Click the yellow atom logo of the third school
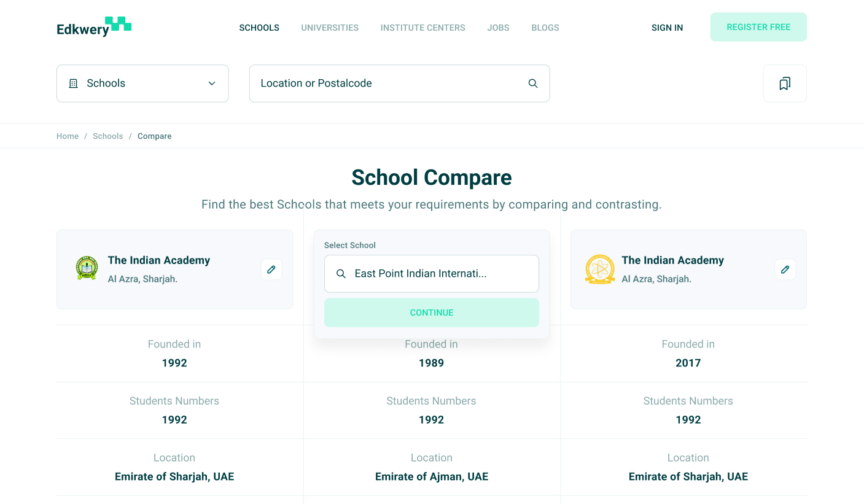This screenshot has height=504, width=864. click(600, 269)
